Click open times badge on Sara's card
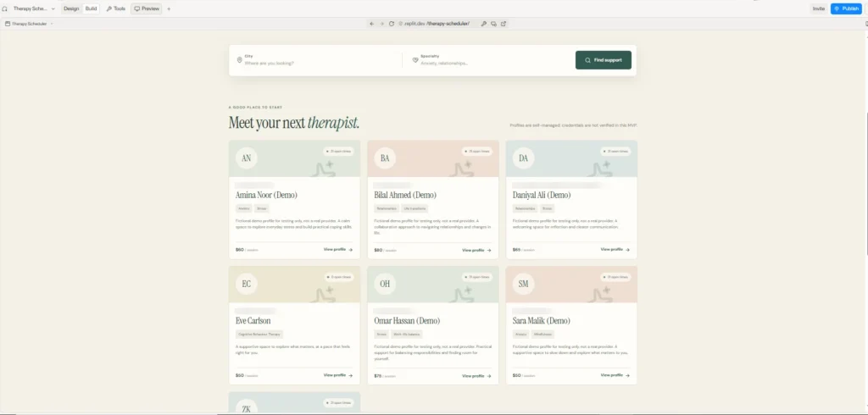Viewport: 868px width, 415px height. coord(615,277)
